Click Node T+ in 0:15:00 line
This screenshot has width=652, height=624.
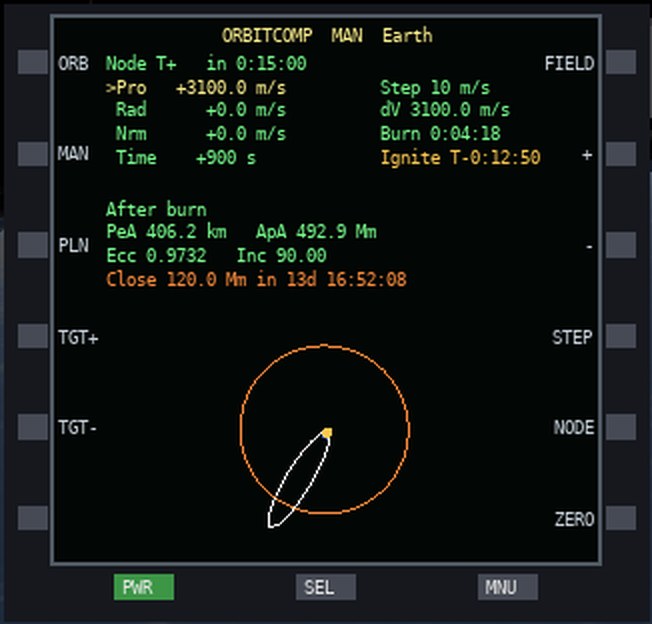(206, 64)
